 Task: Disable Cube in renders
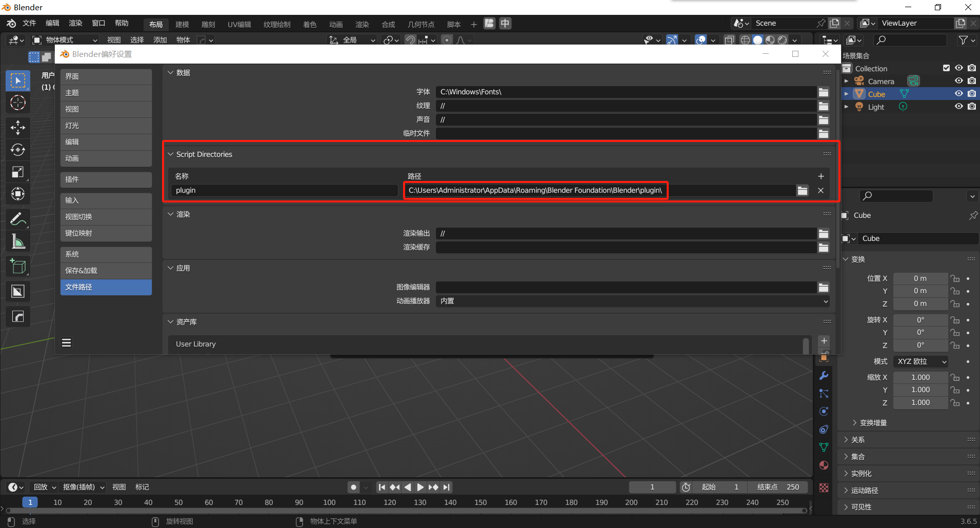[972, 94]
